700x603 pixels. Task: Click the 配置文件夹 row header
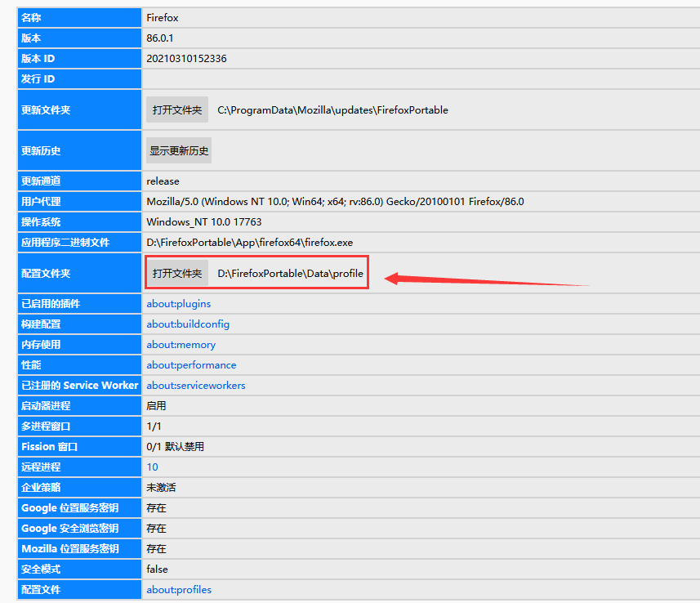point(79,274)
